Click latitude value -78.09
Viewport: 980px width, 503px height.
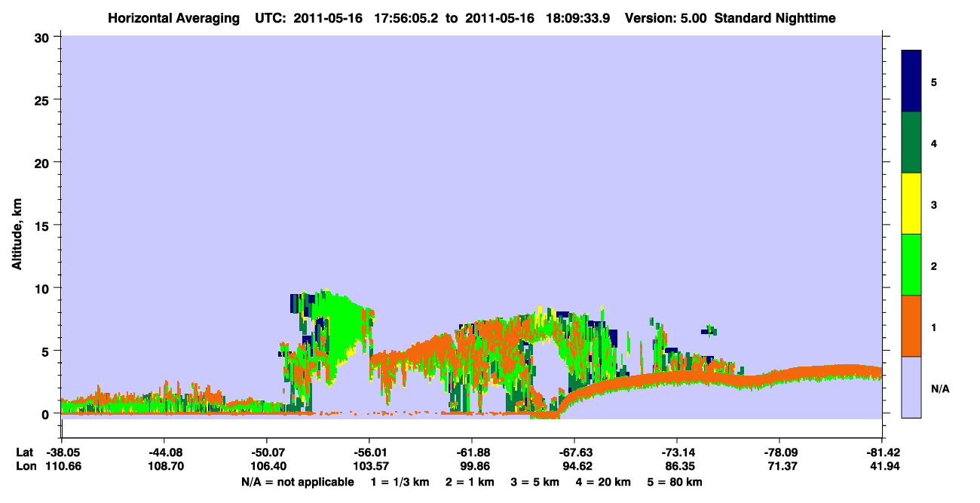point(779,452)
